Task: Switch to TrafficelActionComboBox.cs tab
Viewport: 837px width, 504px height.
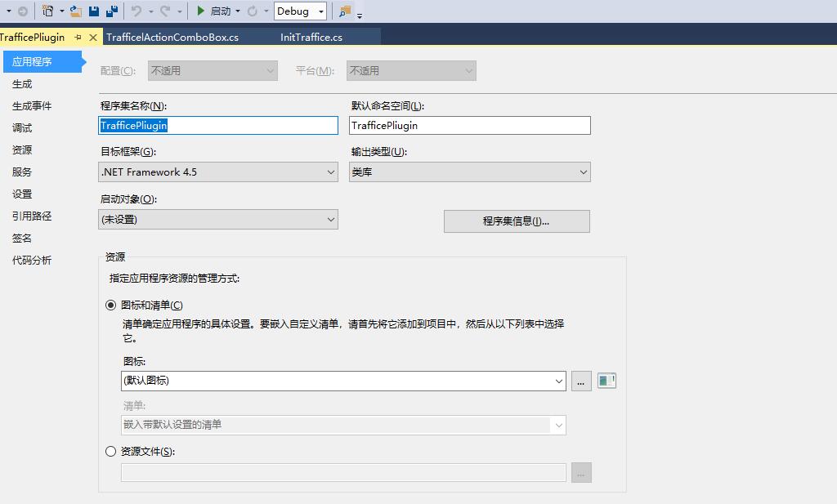Action: [x=172, y=38]
